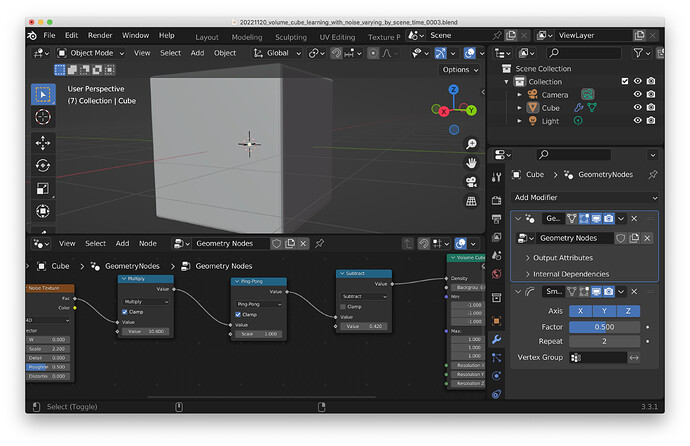Switch to the Modeling workspace tab
This screenshot has height=446, width=690.
pos(246,37)
